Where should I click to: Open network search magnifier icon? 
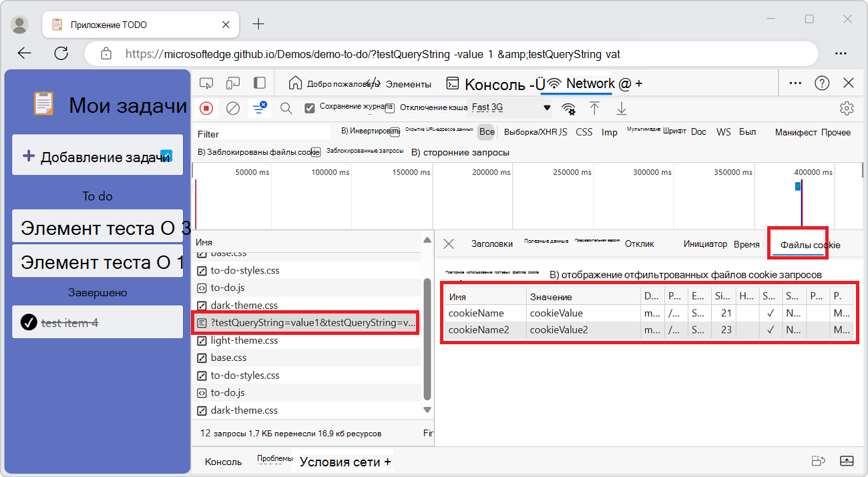[286, 108]
